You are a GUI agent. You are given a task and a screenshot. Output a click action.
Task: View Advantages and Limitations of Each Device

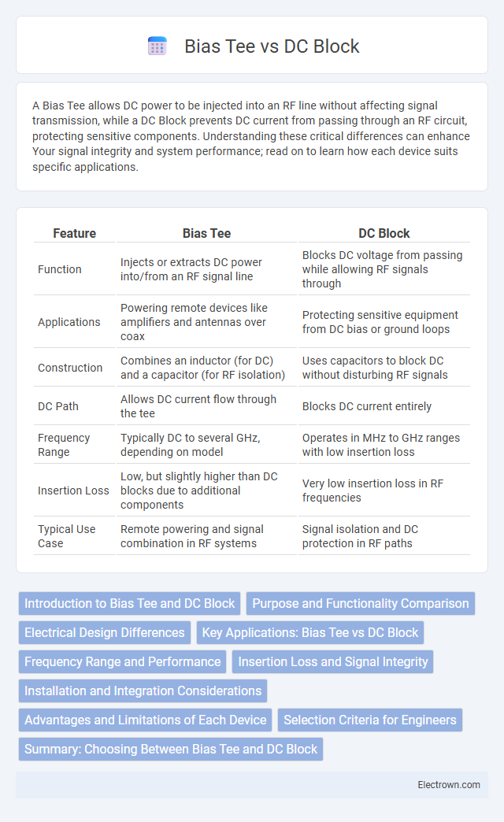pyautogui.click(x=145, y=720)
